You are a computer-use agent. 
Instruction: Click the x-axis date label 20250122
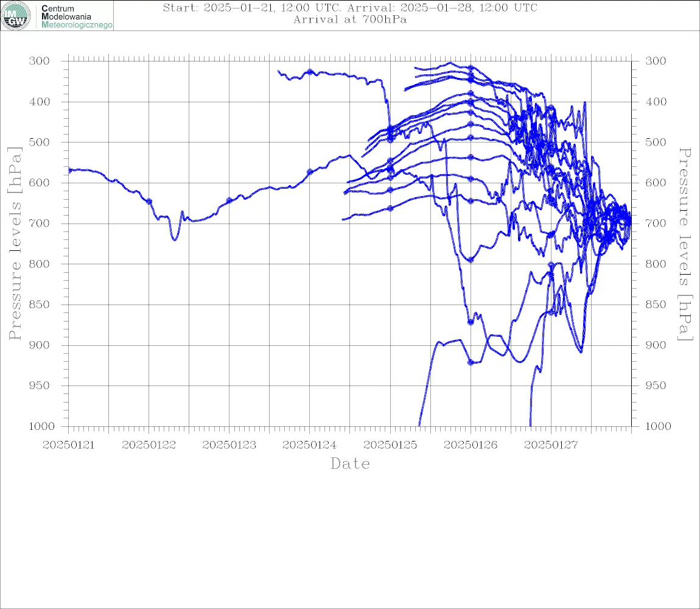[x=149, y=445]
